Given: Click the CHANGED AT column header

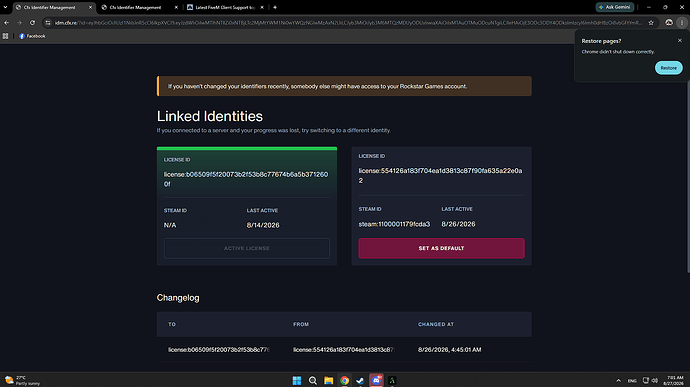Looking at the screenshot, I should [436, 324].
